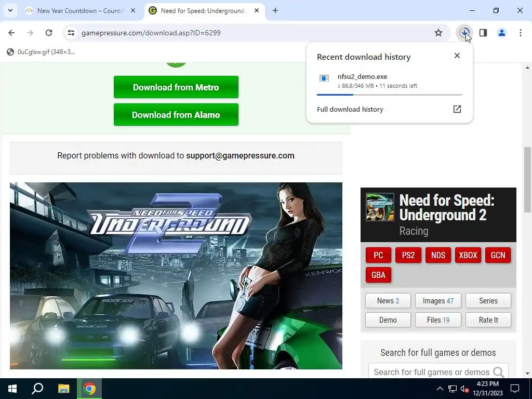This screenshot has width=532, height=399.
Task: Open the Need for Speed Underground 2 artwork
Action: (x=176, y=276)
